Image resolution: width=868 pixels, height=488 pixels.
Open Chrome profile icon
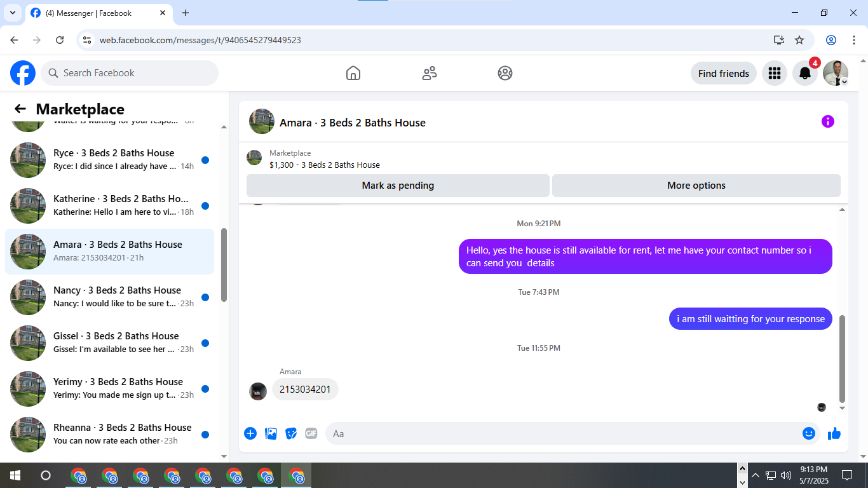[831, 40]
